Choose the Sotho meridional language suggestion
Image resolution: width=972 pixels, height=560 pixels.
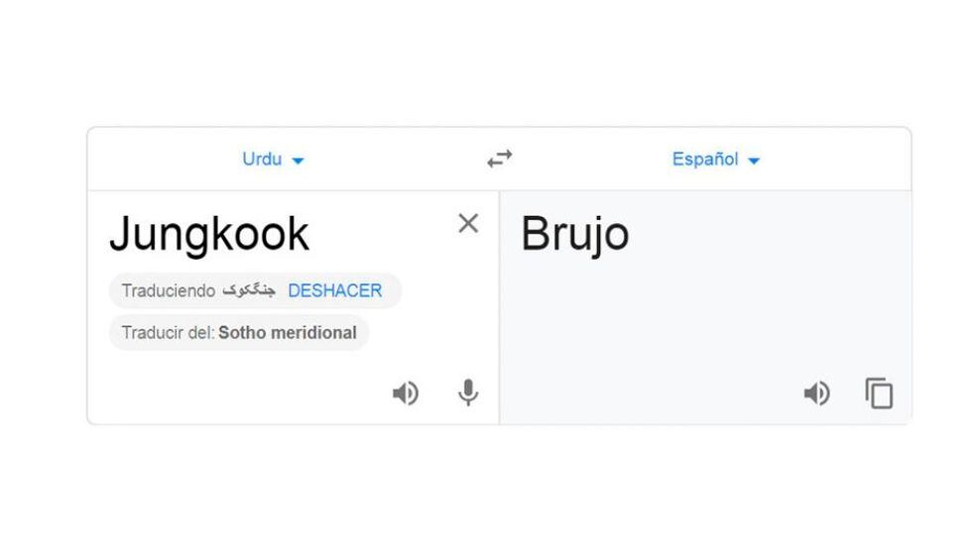point(288,332)
